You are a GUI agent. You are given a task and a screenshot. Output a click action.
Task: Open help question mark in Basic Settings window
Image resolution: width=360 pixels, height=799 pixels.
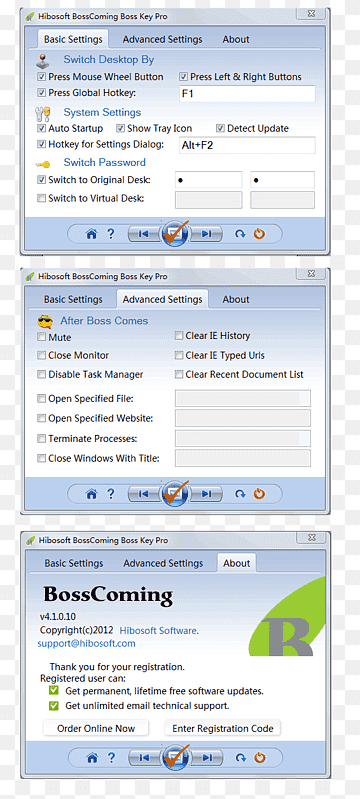111,234
